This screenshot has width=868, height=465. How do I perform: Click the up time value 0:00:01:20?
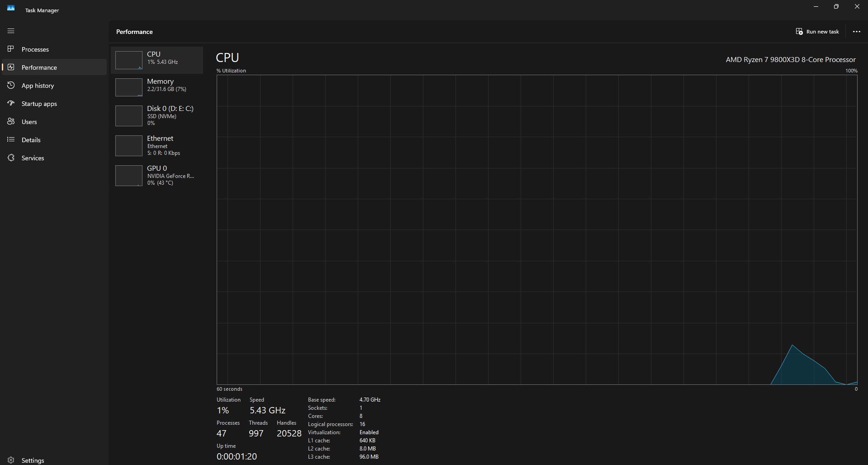tap(237, 456)
